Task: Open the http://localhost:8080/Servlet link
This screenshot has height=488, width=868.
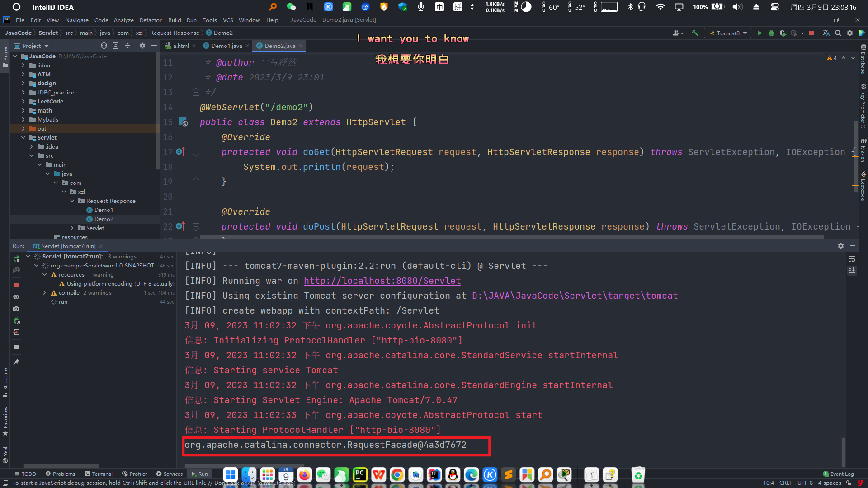Action: pos(382,281)
